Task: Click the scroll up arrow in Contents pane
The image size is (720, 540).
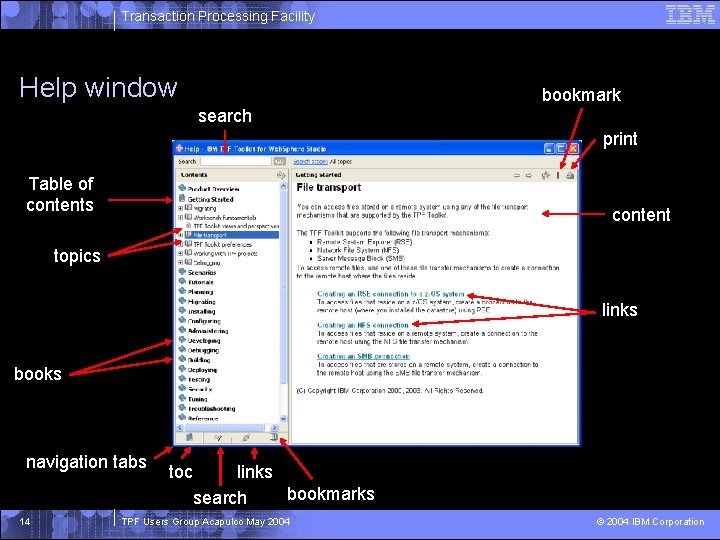Action: (283, 186)
